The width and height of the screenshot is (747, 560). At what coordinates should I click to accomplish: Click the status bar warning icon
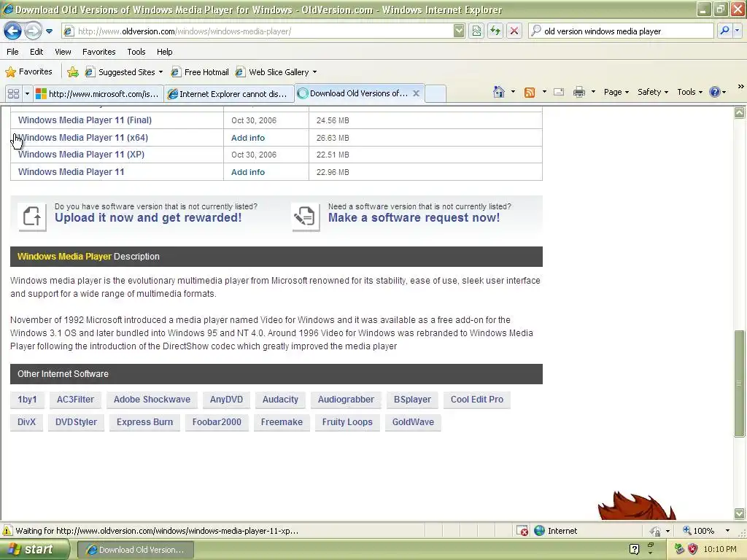(x=7, y=531)
